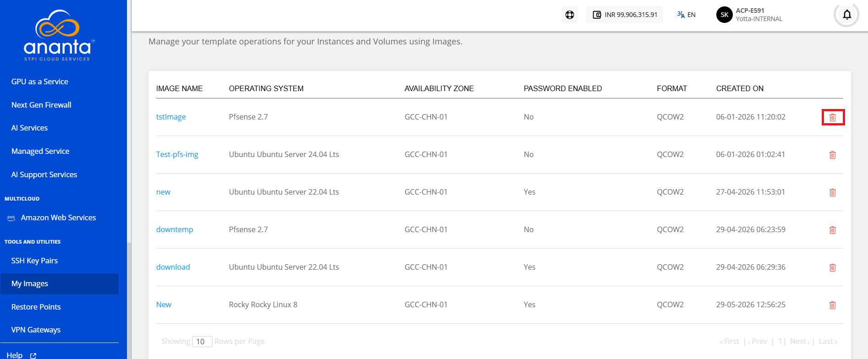Go to Last page
868x359 pixels.
point(828,342)
